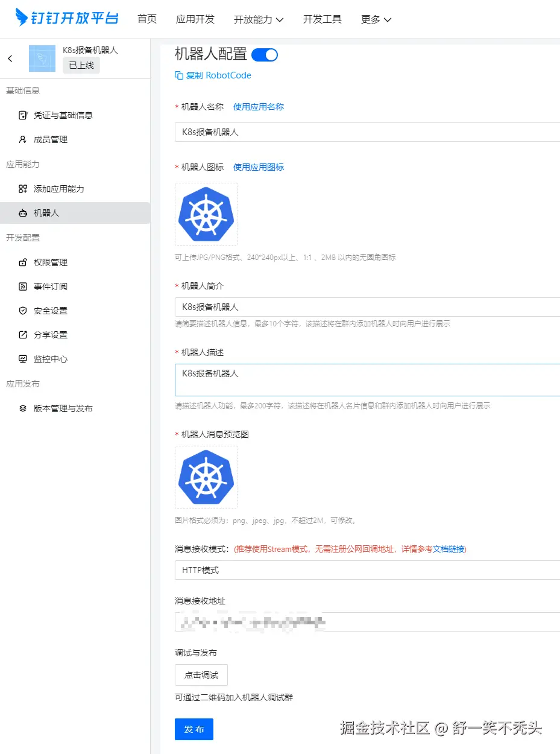Select 机器人 in the sidebar

75,213
